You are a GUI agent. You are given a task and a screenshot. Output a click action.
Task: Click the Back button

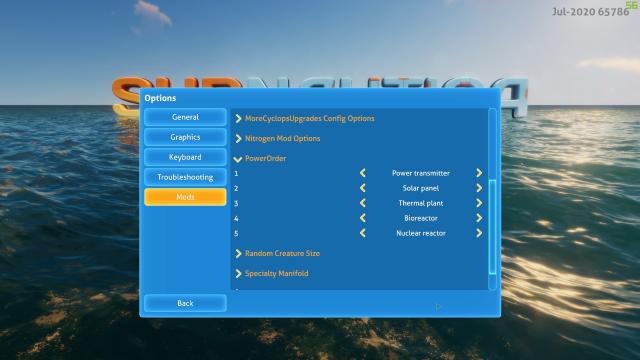point(185,303)
